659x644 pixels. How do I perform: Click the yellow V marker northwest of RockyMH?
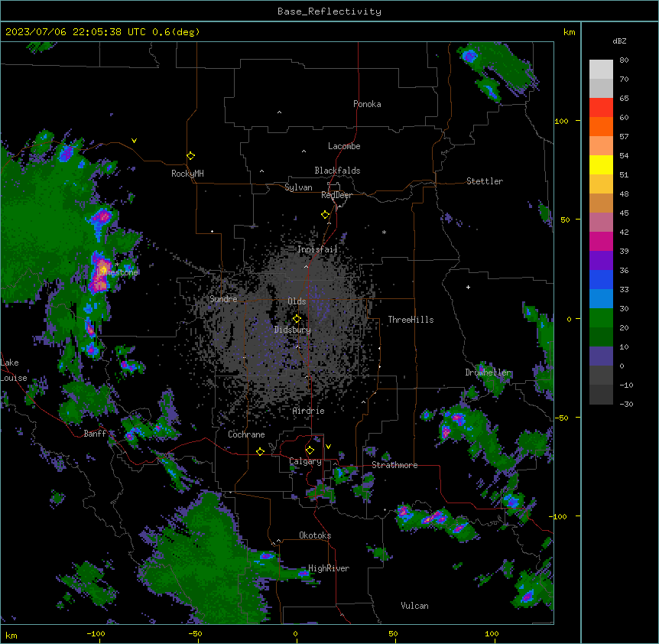tap(134, 141)
